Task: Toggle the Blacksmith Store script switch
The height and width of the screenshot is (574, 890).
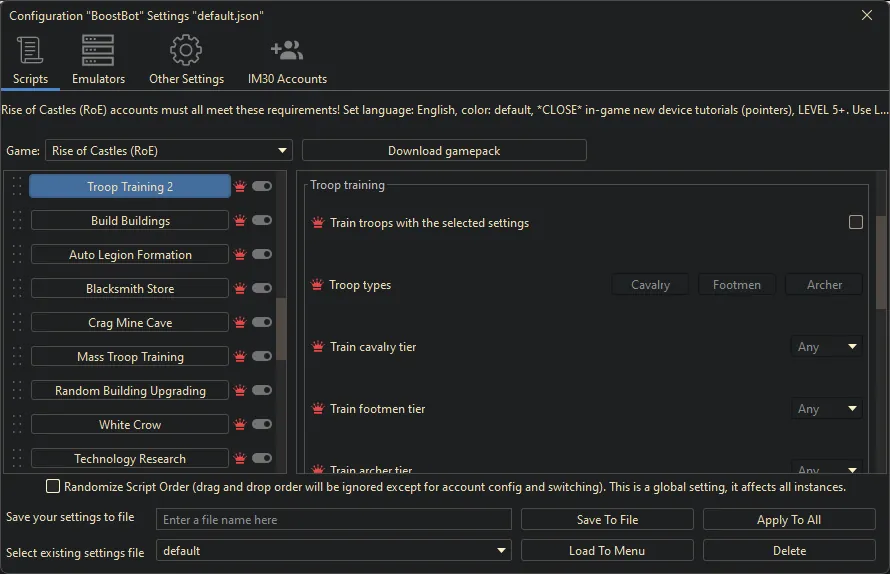Action: (262, 288)
